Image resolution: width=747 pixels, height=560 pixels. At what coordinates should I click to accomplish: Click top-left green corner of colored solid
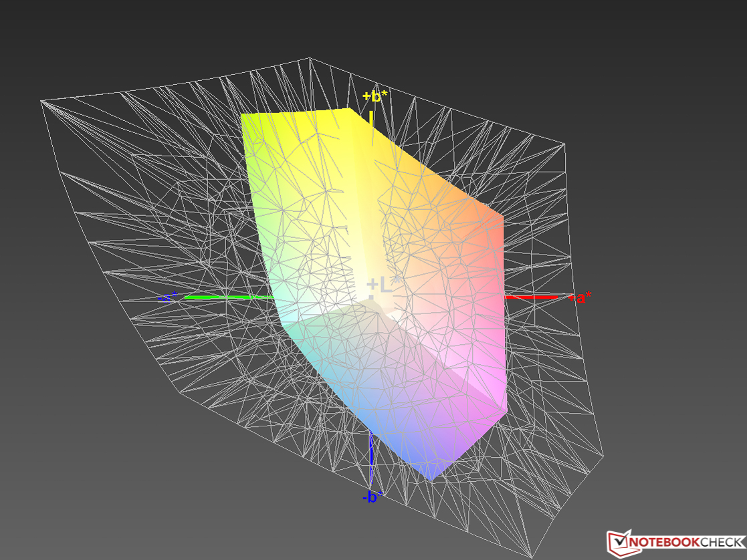click(243, 116)
